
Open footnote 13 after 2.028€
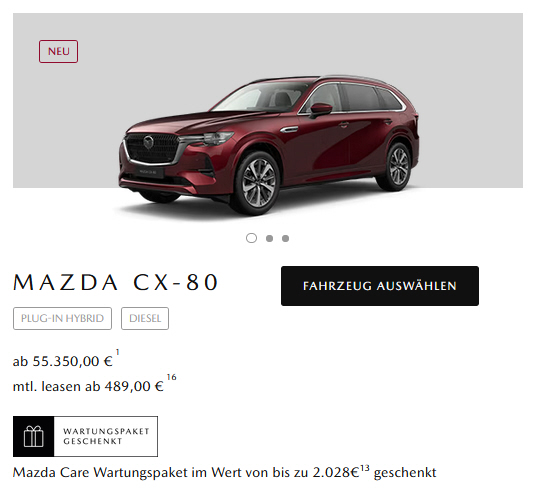tap(364, 469)
